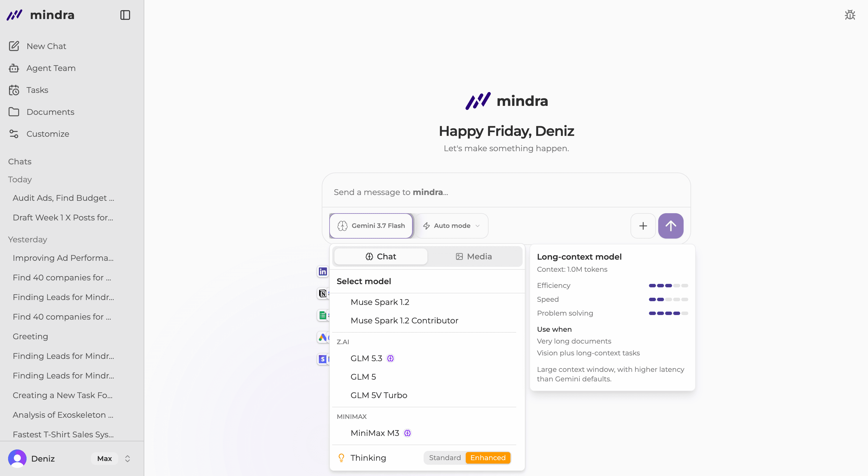Expand the account switcher chevrons

pos(127,458)
